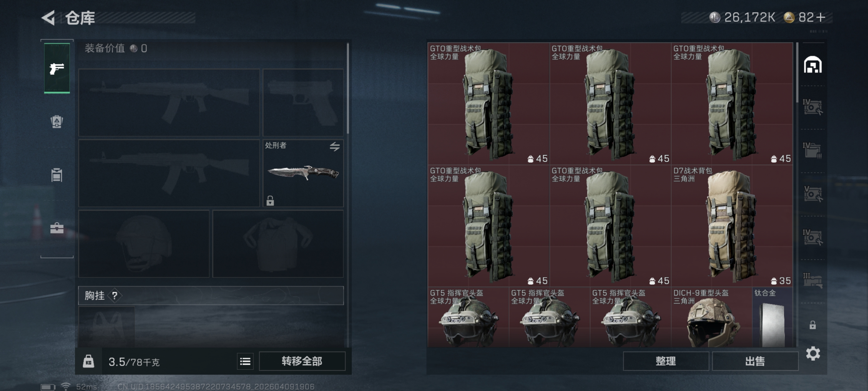Click the stash grid vertical scrollbar
868x391 pixels.
click(x=797, y=73)
